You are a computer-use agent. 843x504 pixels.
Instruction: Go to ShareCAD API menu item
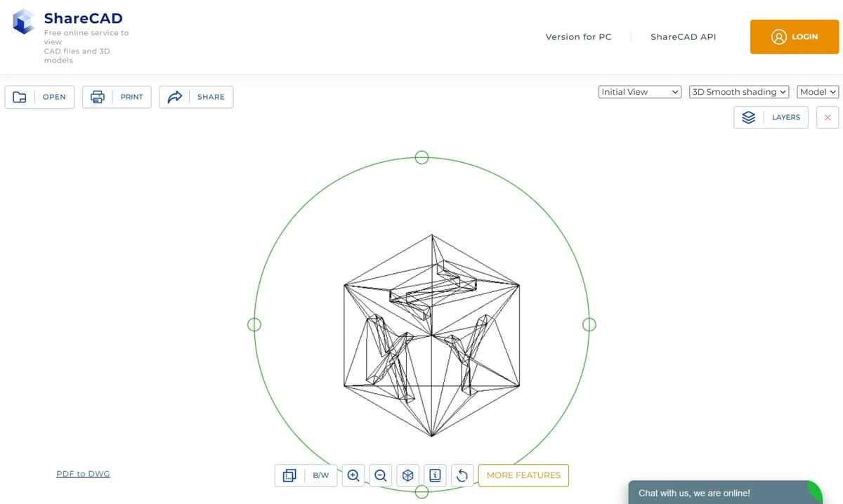(684, 37)
